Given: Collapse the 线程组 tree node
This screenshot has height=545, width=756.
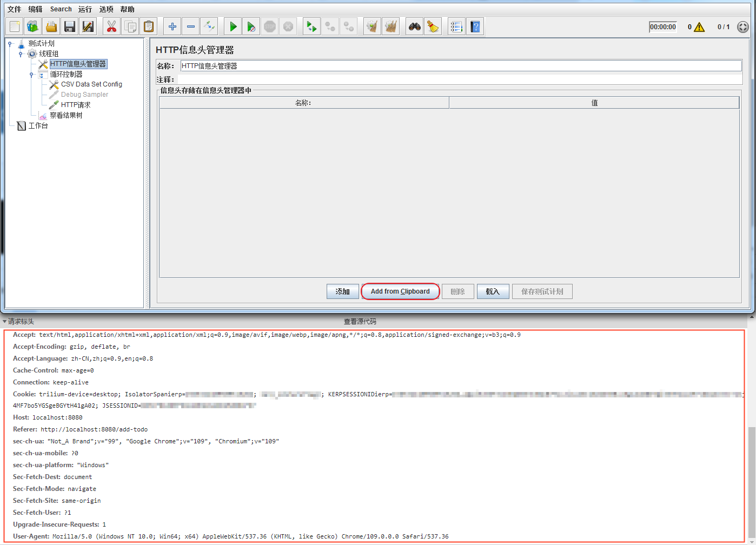Looking at the screenshot, I should pos(21,54).
